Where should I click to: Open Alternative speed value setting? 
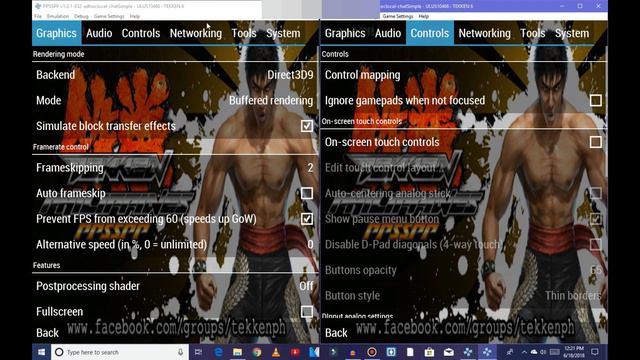[175, 244]
